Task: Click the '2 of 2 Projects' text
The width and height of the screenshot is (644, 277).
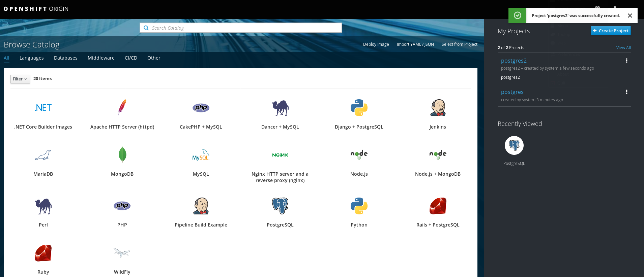Action: coord(511,48)
